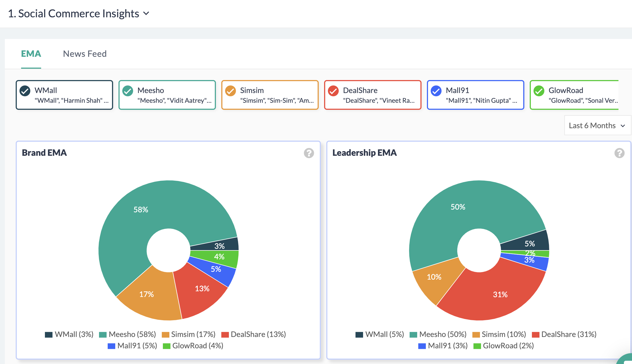Screen dimensions: 632x364
Task: Uncheck the WMall brand checkmark
Action: pyautogui.click(x=25, y=91)
